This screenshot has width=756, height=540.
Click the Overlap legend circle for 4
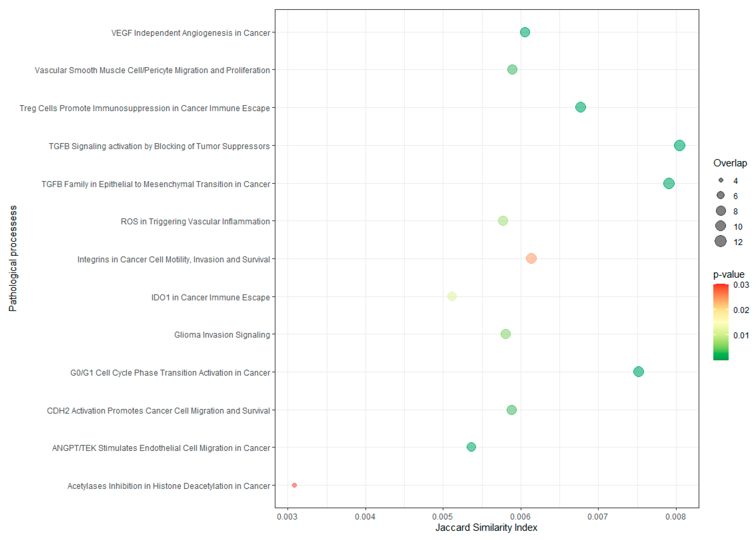pyautogui.click(x=721, y=180)
